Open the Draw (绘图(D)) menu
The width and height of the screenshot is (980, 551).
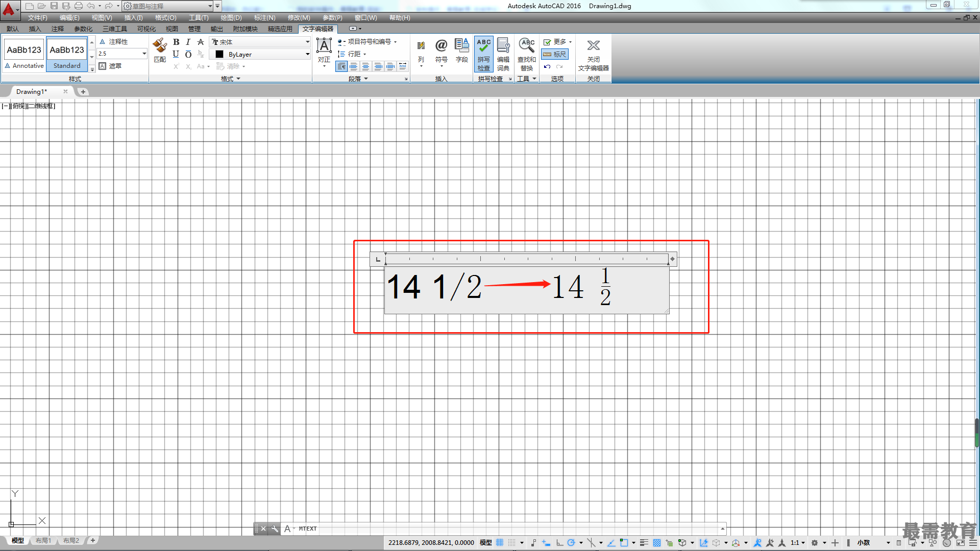tap(231, 18)
